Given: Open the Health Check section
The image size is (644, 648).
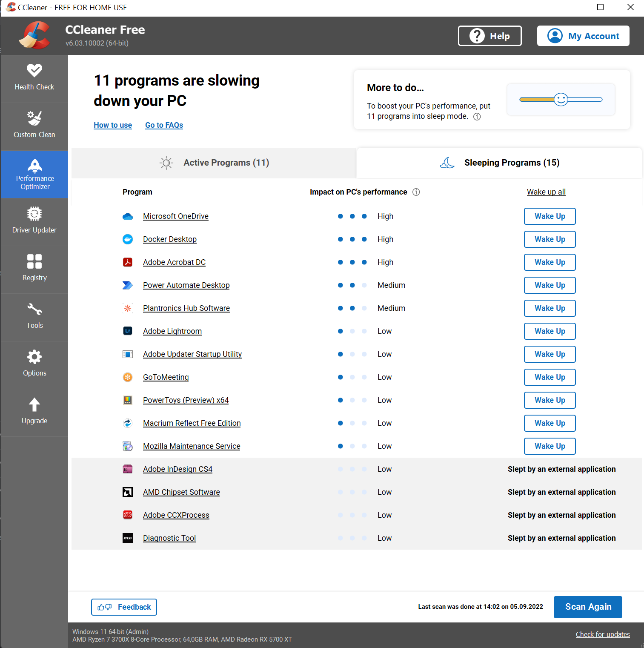Looking at the screenshot, I should [x=34, y=79].
